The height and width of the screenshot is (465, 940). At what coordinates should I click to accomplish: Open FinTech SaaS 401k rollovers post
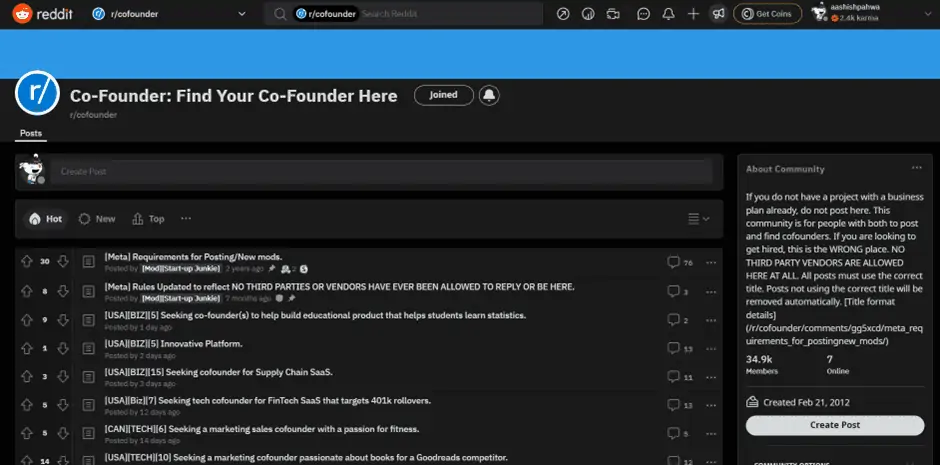[x=268, y=400]
